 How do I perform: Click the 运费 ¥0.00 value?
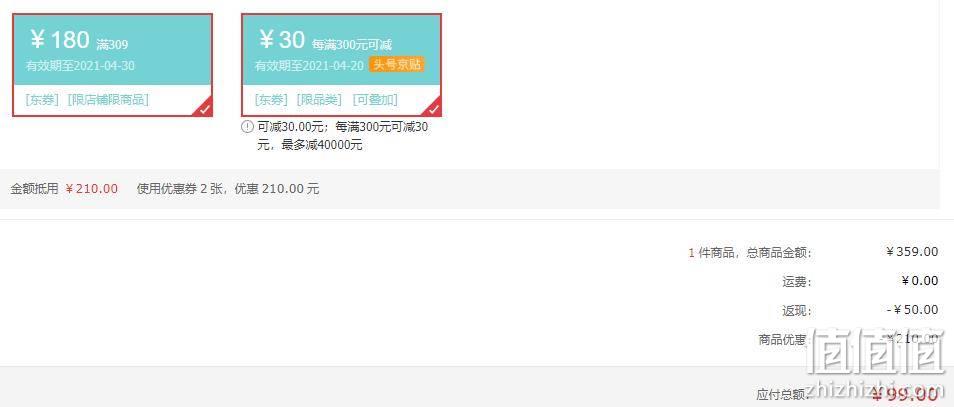tap(919, 281)
